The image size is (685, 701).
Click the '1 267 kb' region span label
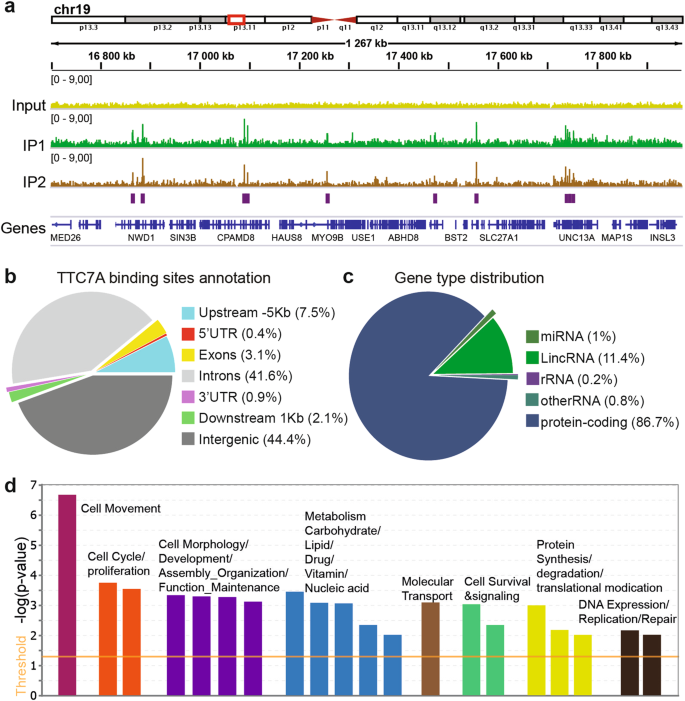click(366, 43)
